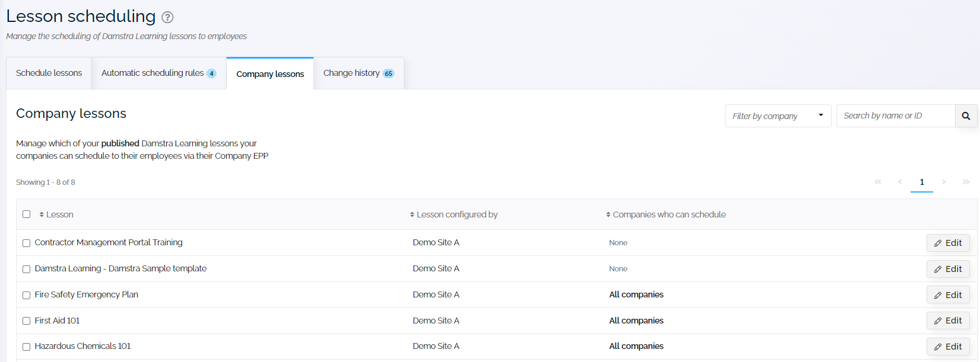Edit the Hazardous Chemicals 101 lesson
Image resolution: width=980 pixels, height=362 pixels.
pyautogui.click(x=948, y=347)
